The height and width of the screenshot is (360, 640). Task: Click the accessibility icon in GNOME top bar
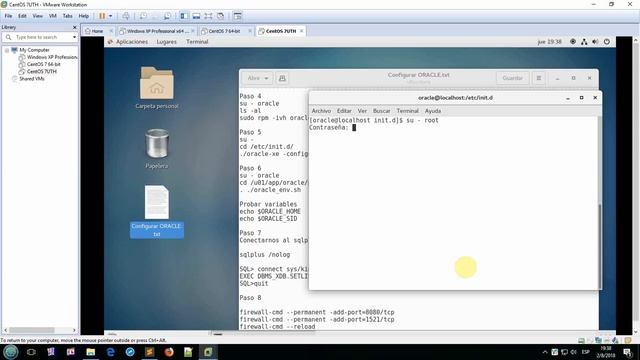[x=573, y=42]
